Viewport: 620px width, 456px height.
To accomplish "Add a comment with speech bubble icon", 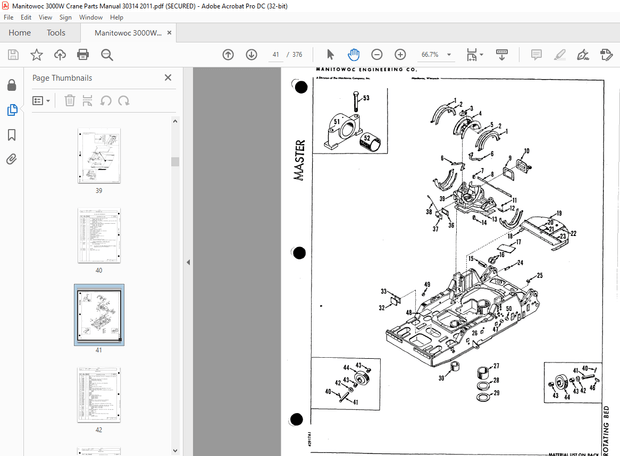I will [x=536, y=55].
